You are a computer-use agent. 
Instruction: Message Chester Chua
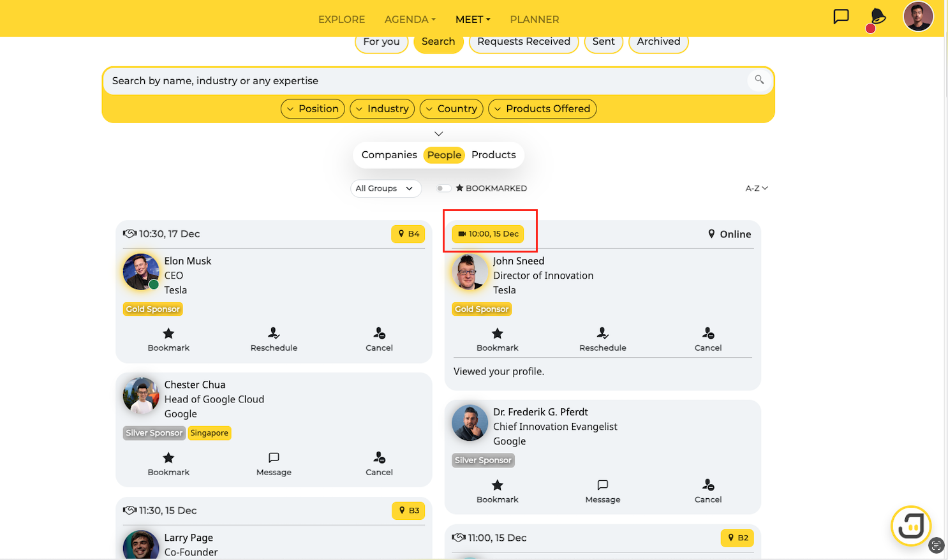point(274,464)
